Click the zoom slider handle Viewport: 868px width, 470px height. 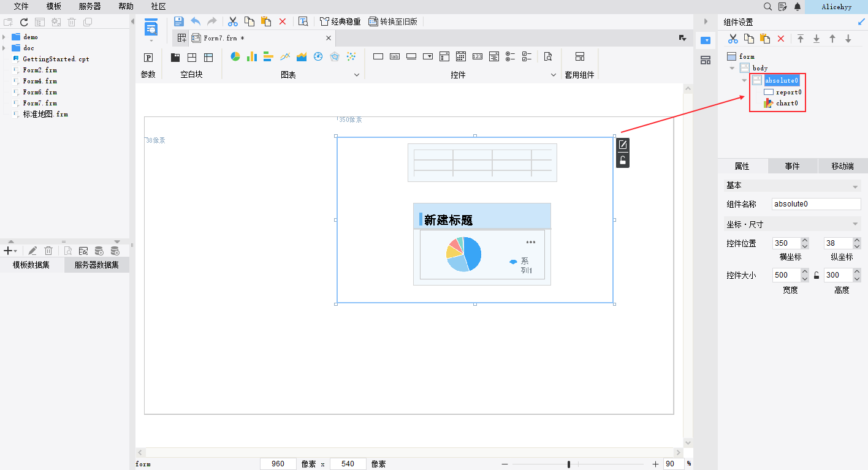pyautogui.click(x=569, y=464)
